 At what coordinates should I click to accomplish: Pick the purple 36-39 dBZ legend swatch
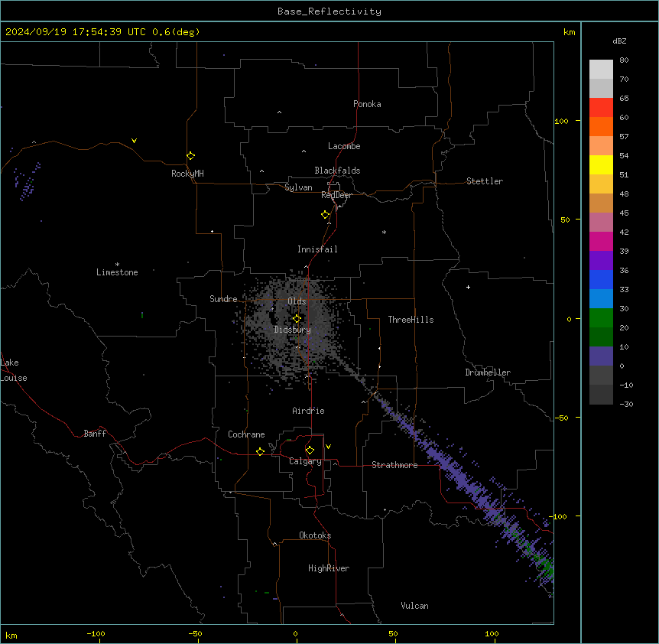(601, 261)
